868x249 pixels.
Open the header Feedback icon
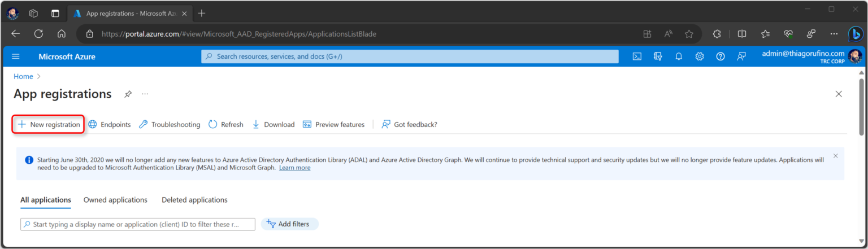(x=741, y=56)
